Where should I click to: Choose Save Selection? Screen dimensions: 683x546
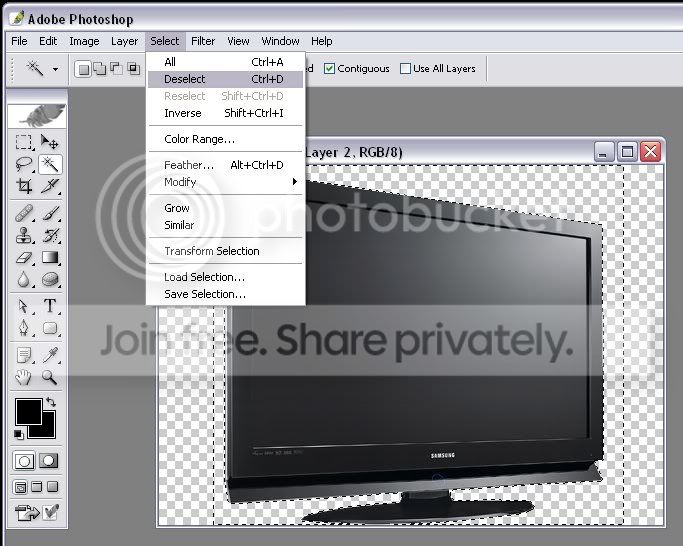pyautogui.click(x=225, y=294)
